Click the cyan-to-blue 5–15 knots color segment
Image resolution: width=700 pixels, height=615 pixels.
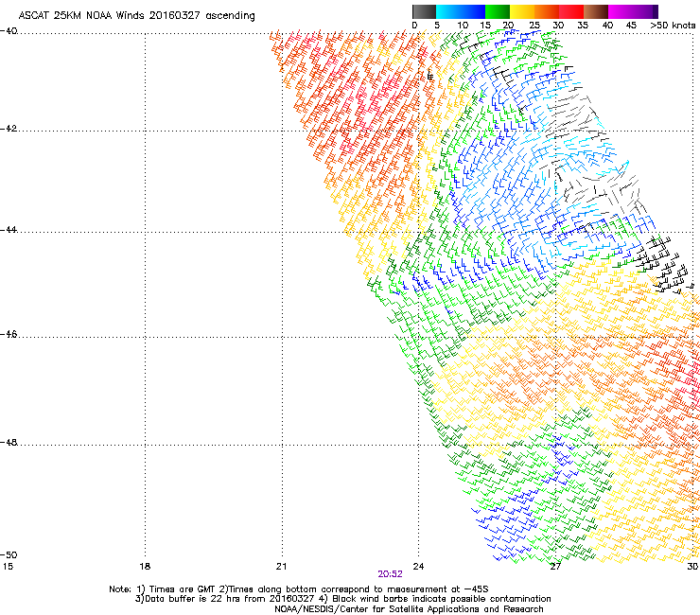point(461,11)
